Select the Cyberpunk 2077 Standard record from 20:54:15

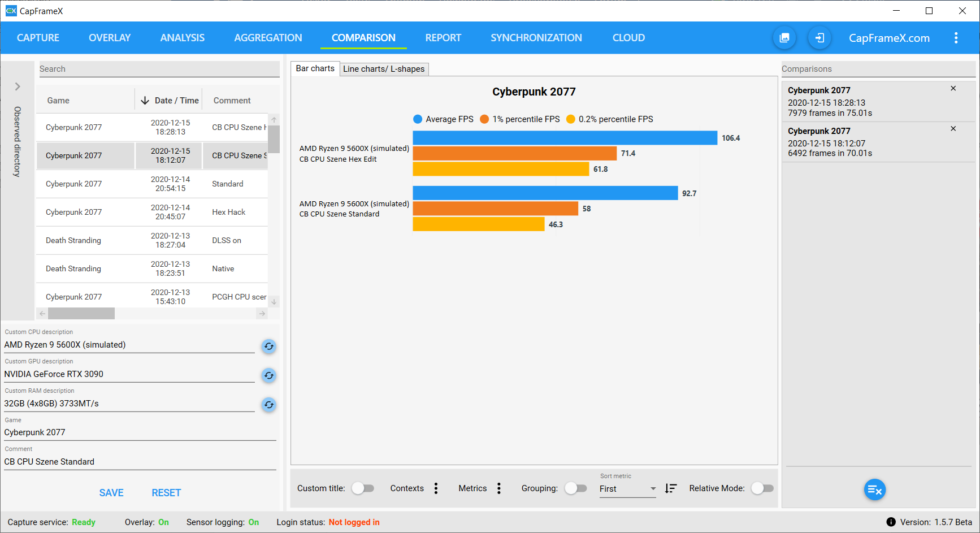[x=152, y=184]
